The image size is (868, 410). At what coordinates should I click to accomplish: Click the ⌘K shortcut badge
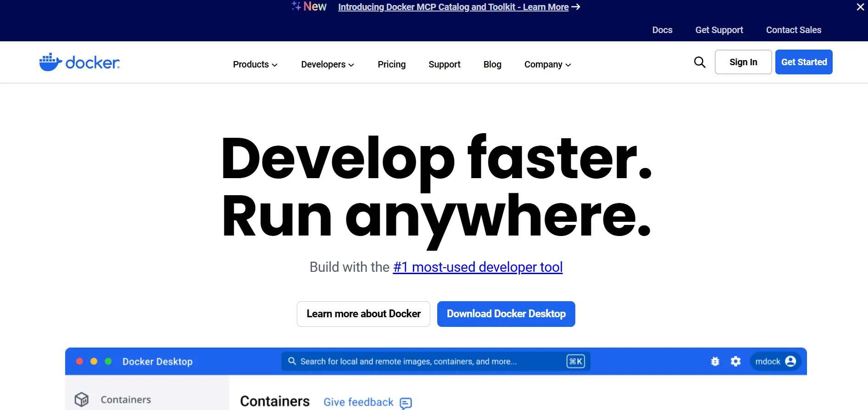click(x=576, y=361)
